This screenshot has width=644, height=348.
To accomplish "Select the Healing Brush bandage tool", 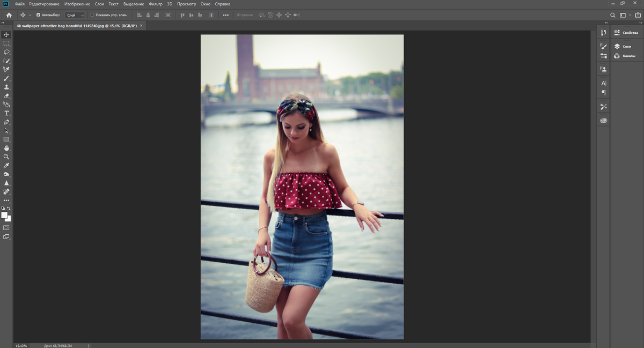I will (x=6, y=191).
